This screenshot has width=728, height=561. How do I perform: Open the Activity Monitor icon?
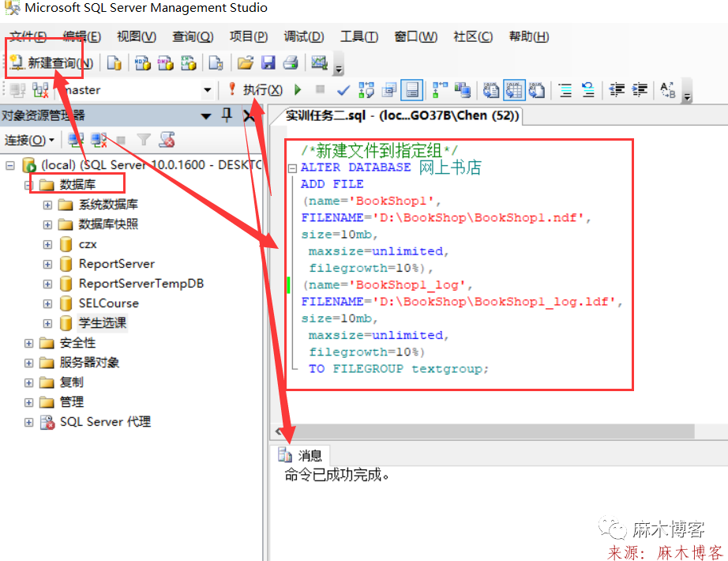320,62
